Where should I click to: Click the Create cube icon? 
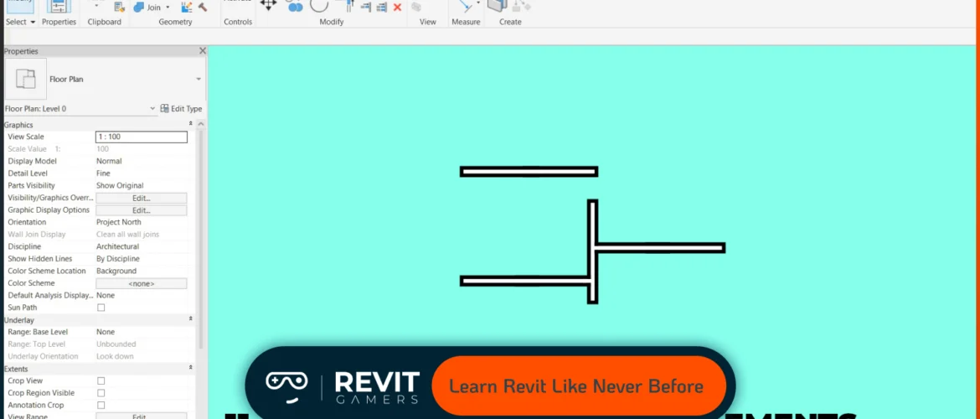(x=496, y=6)
